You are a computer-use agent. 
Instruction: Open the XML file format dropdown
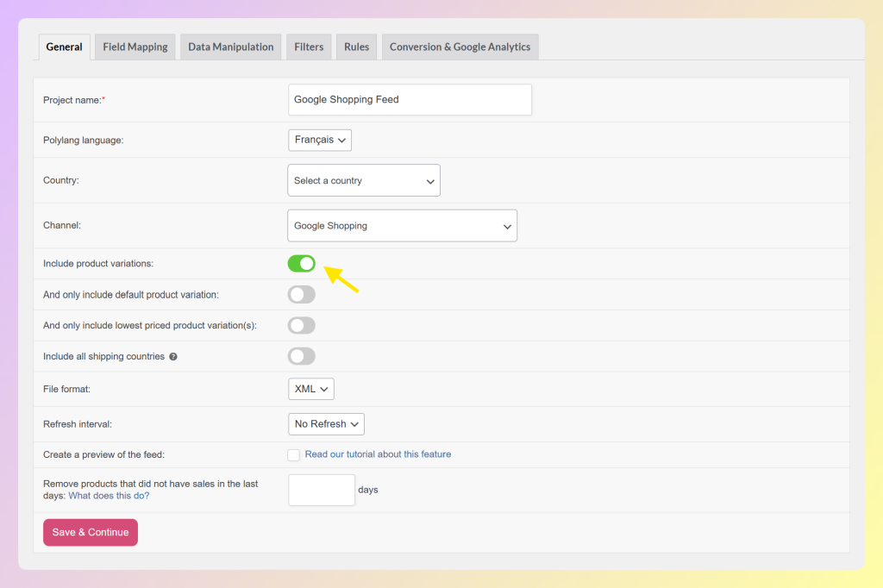coord(310,389)
